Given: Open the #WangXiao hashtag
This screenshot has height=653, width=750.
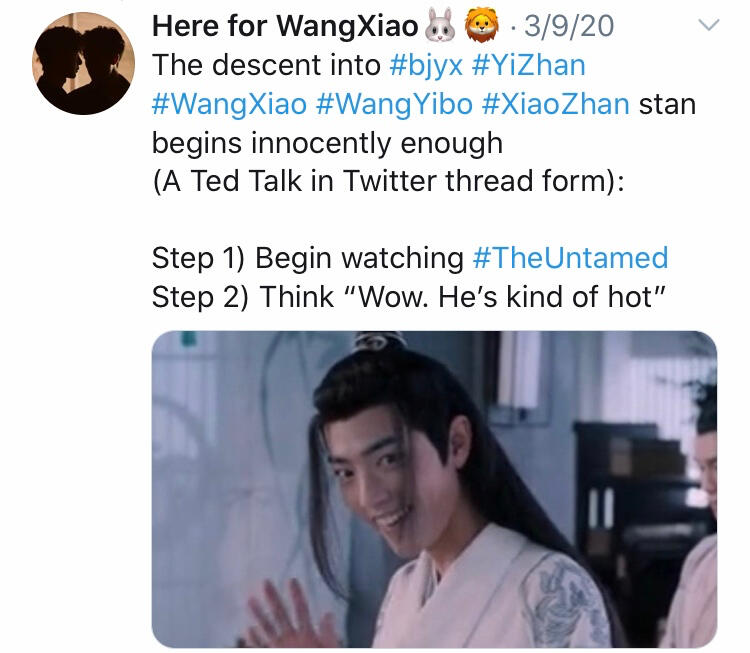Looking at the screenshot, I should (229, 105).
